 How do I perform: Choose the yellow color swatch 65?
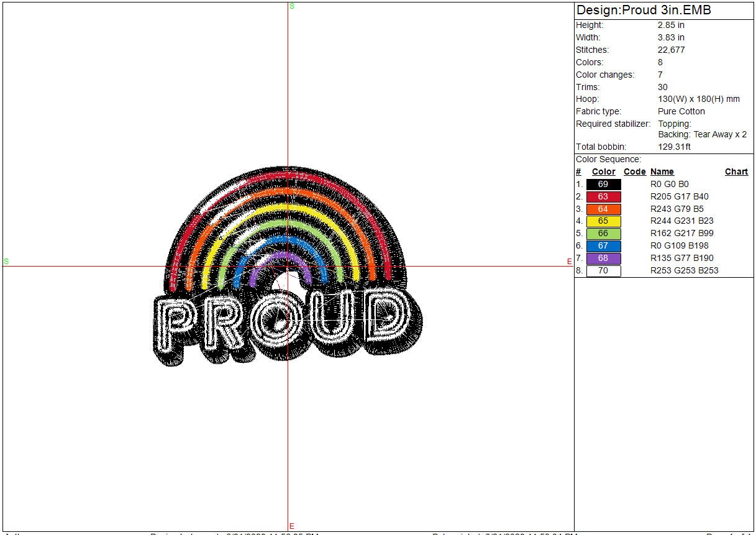[603, 221]
